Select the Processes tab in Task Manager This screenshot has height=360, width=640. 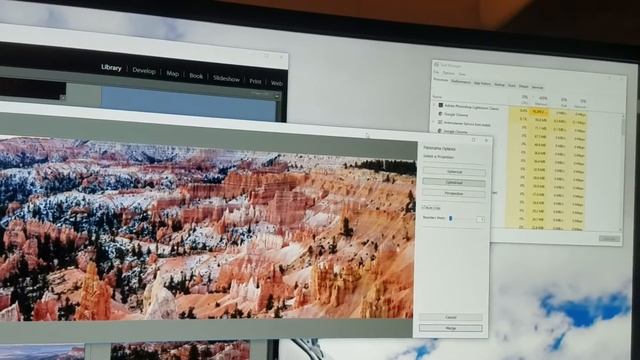click(440, 80)
